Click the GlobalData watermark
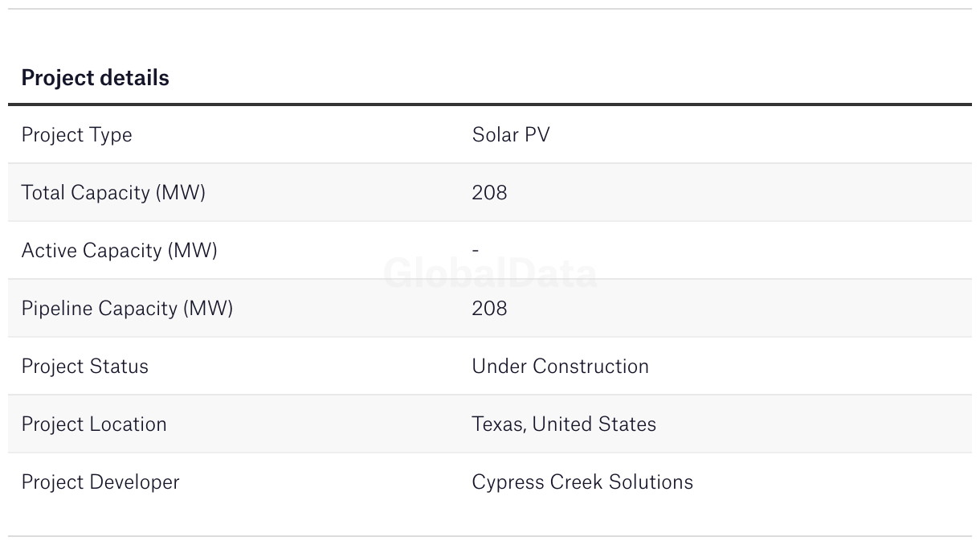980x545 pixels. point(490,274)
